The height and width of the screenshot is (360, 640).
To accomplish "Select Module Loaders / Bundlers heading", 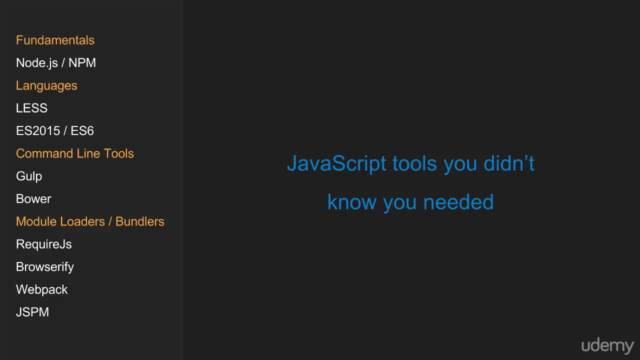I will 90,222.
